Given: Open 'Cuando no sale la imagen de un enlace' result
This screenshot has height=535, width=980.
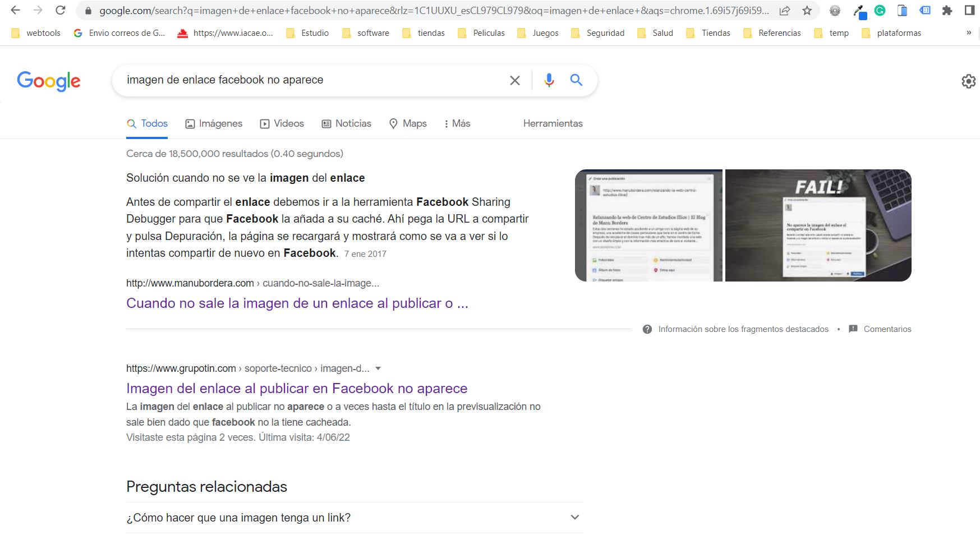Looking at the screenshot, I should [297, 303].
